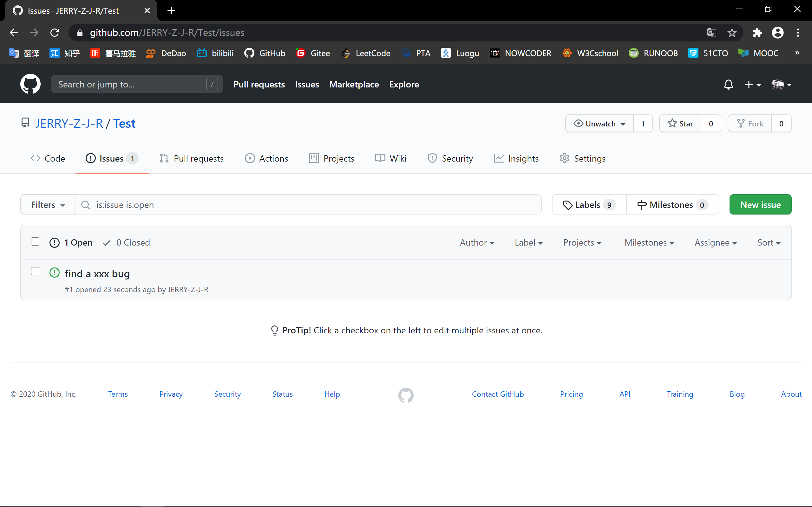Switch to the Pull requests repository tab

[191, 158]
